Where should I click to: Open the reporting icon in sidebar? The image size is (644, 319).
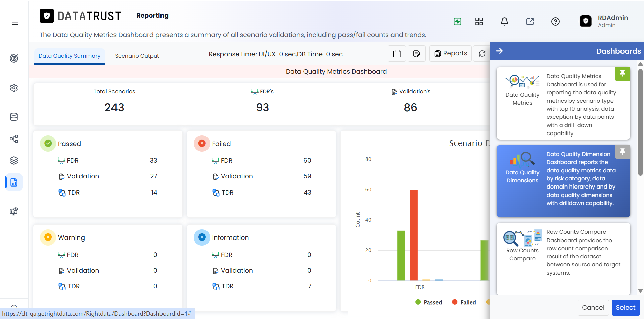pyautogui.click(x=14, y=182)
